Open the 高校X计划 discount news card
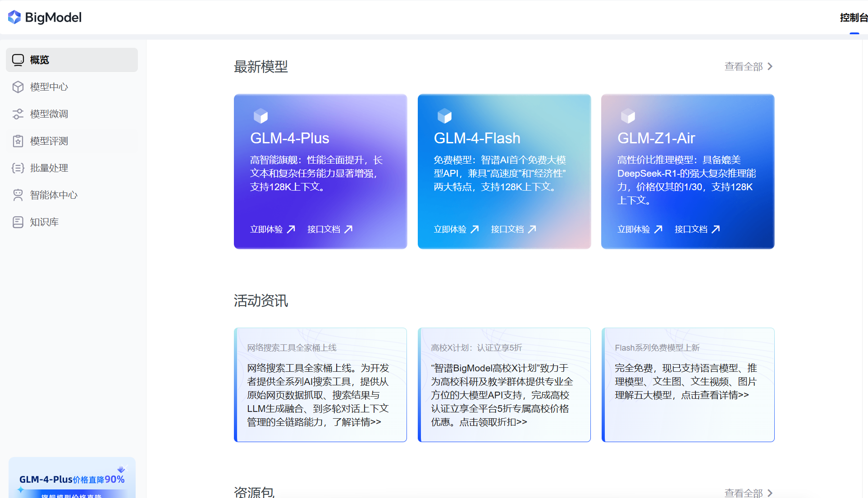 coord(504,385)
